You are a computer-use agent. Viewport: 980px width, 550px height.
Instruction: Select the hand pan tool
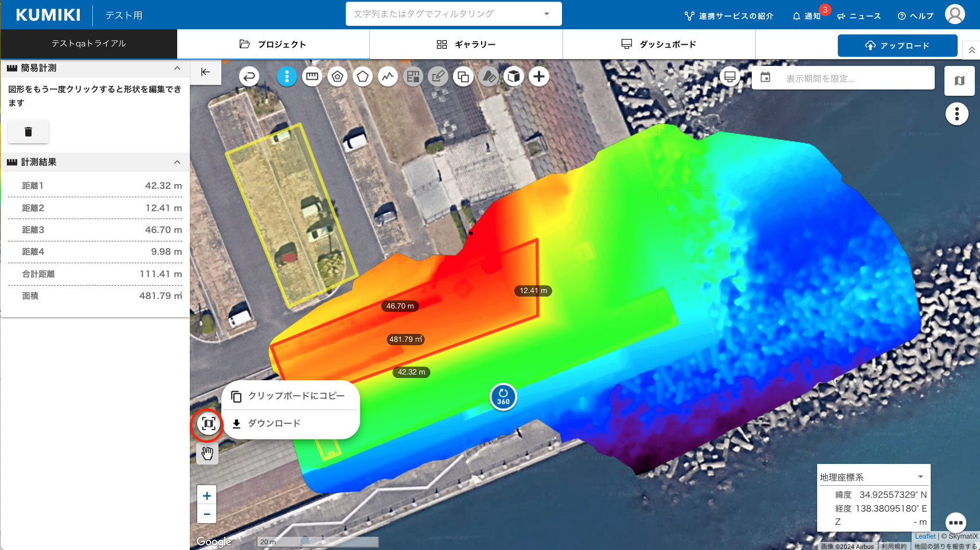coord(207,454)
